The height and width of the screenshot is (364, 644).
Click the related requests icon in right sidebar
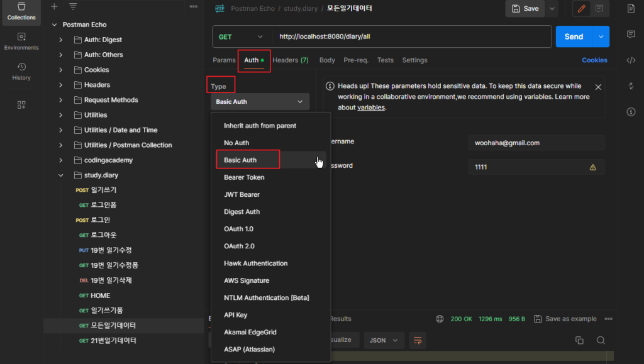tap(631, 85)
